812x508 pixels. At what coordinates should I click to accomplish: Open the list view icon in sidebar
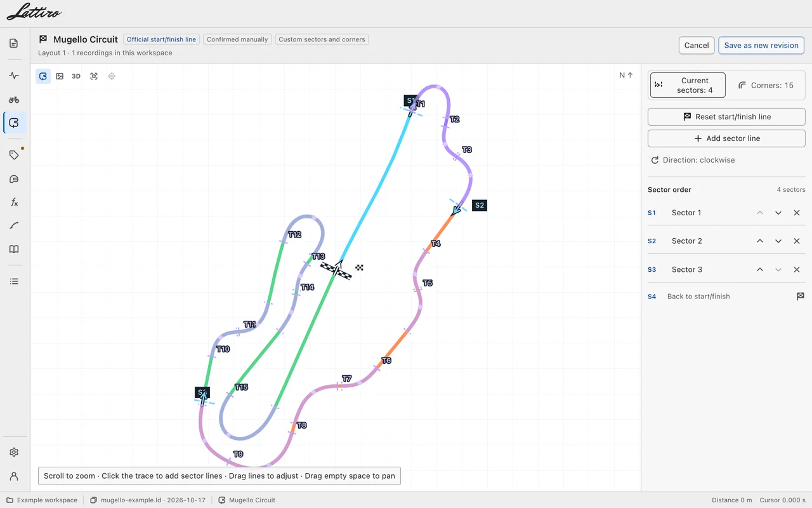14,281
